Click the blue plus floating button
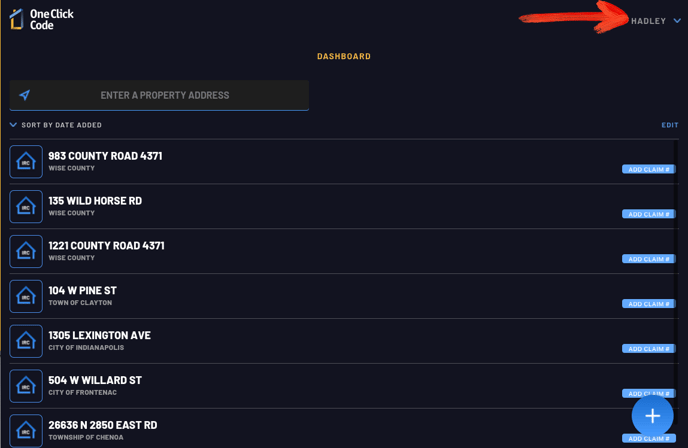 tap(652, 416)
